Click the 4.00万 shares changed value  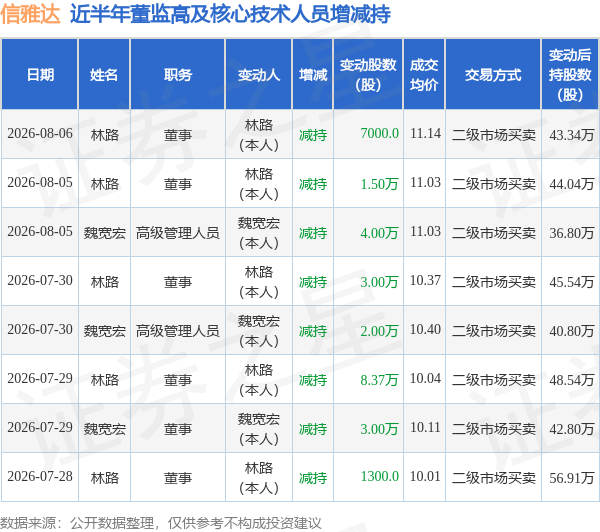pyautogui.click(x=379, y=233)
